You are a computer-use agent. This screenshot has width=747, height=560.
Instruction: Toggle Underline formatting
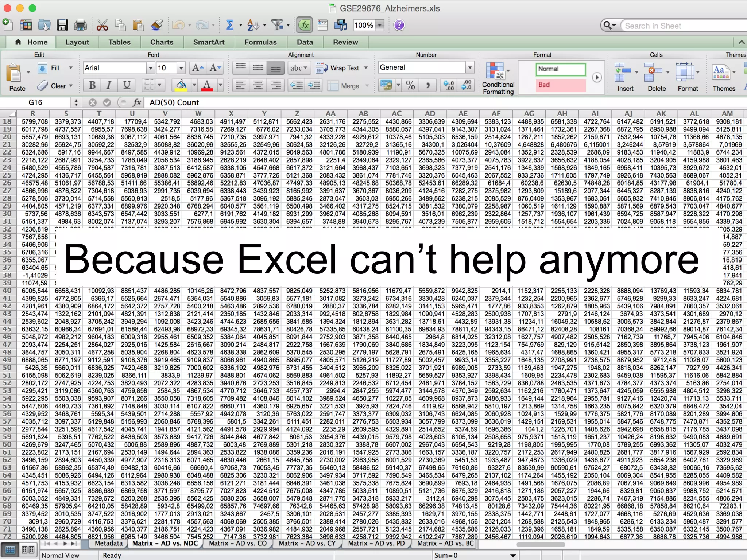pyautogui.click(x=127, y=85)
